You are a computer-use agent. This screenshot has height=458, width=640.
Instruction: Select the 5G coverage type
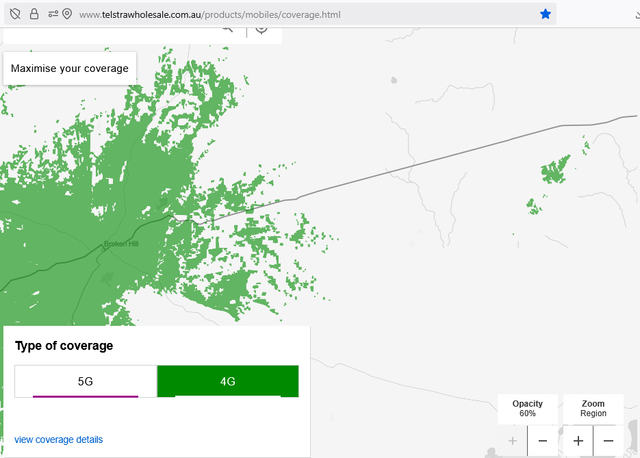[85, 381]
